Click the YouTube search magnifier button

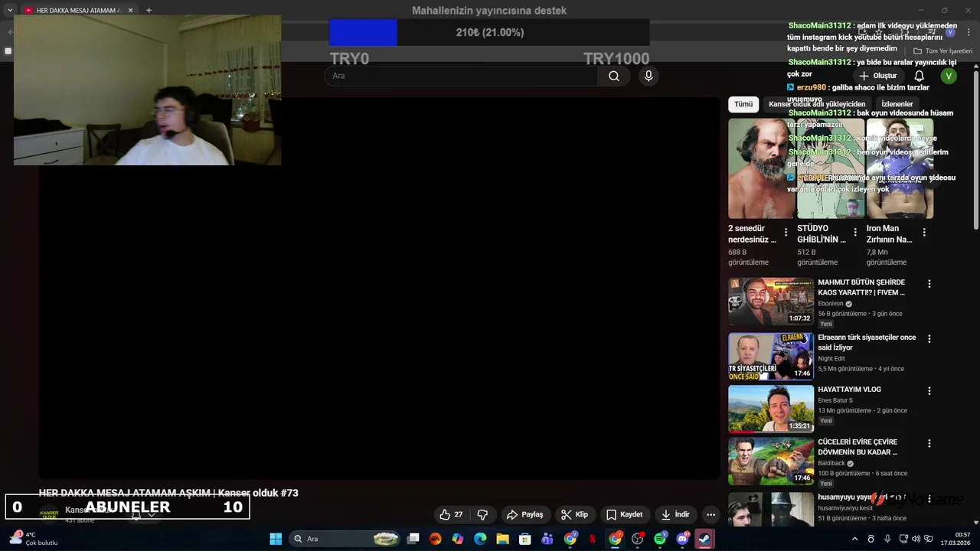point(613,76)
